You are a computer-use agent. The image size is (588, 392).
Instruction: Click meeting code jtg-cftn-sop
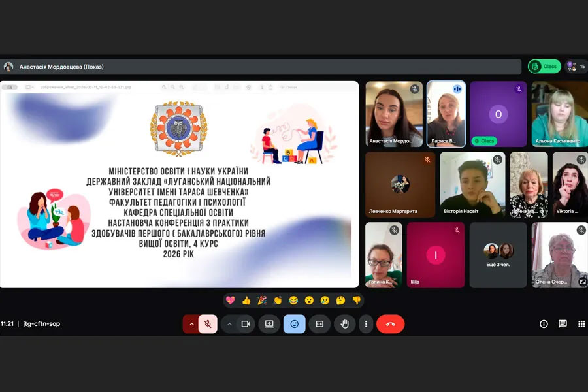pyautogui.click(x=42, y=324)
